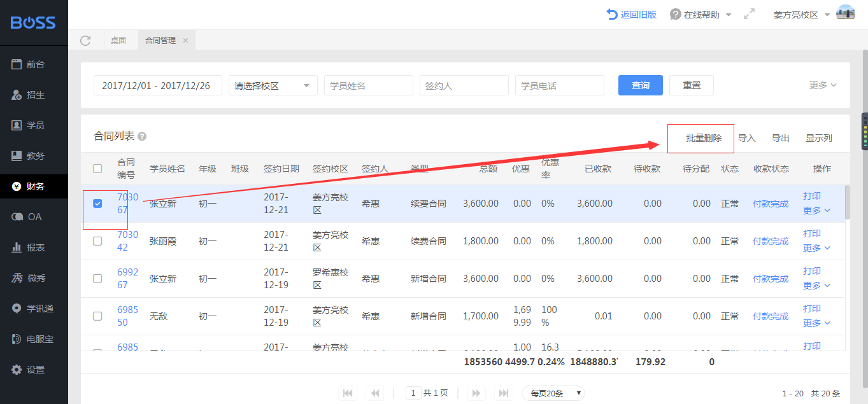Expand 更多 actions for contract 703067

pos(816,211)
